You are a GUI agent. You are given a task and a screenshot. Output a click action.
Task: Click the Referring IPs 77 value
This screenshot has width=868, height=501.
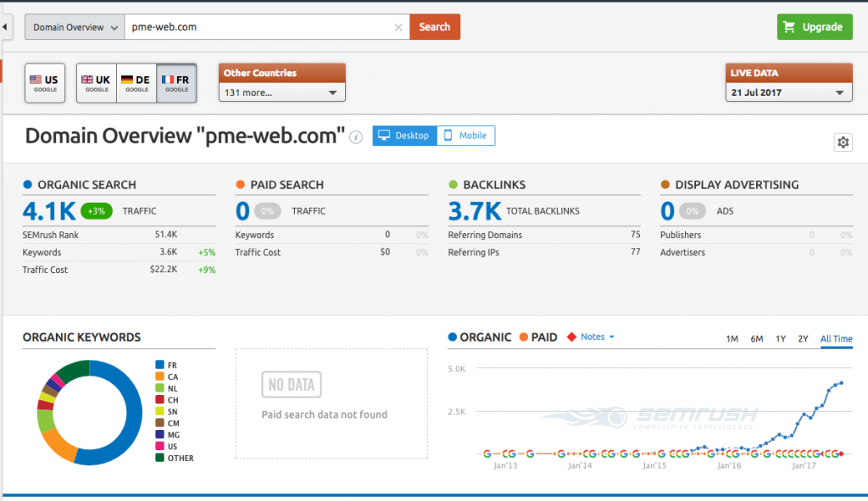point(636,252)
